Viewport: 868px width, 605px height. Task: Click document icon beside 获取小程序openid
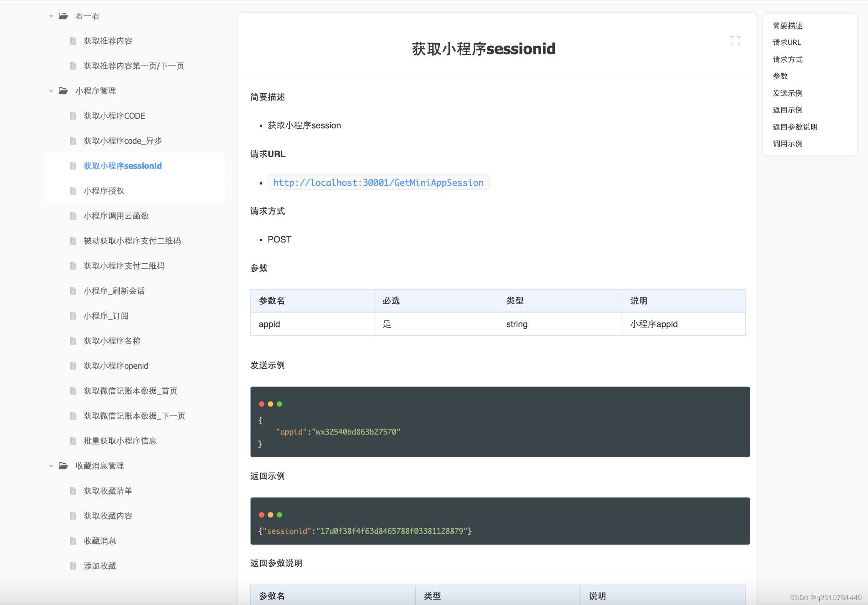coord(73,366)
